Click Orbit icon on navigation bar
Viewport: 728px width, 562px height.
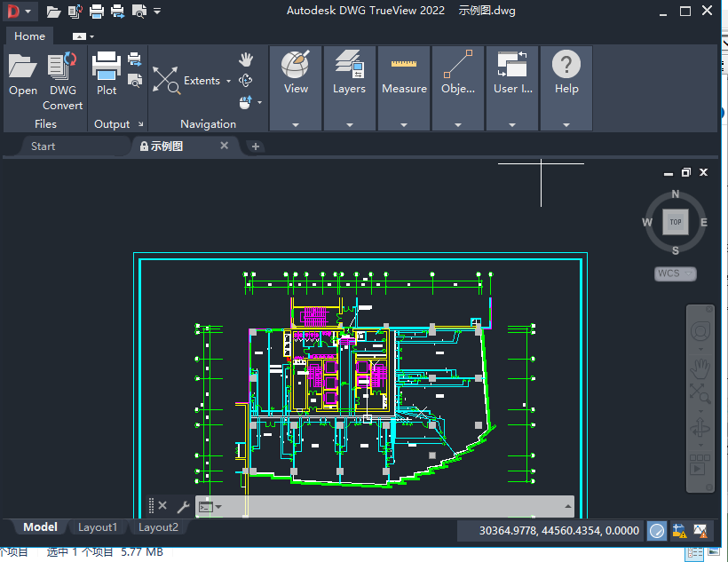pos(700,428)
